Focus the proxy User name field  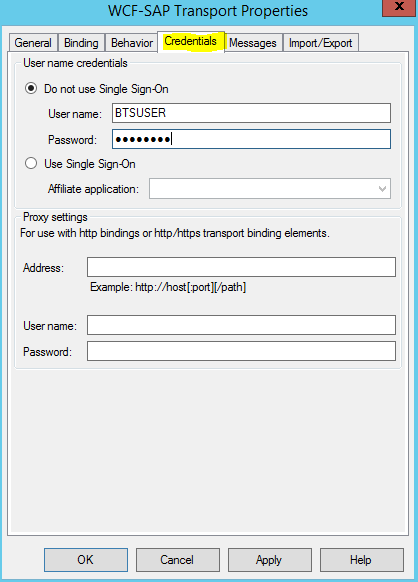tap(241, 325)
